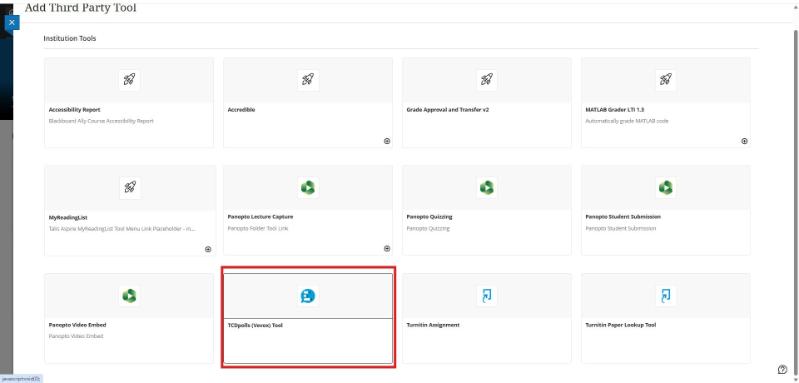Select the MyReadingList rocket icon
Viewport: 799px width, 383px height.
pos(129,188)
